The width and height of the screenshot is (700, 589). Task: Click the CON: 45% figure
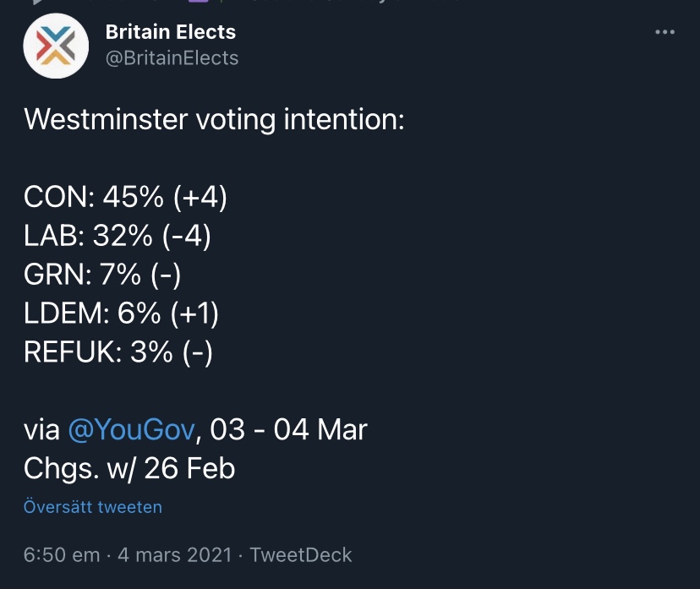(94, 197)
